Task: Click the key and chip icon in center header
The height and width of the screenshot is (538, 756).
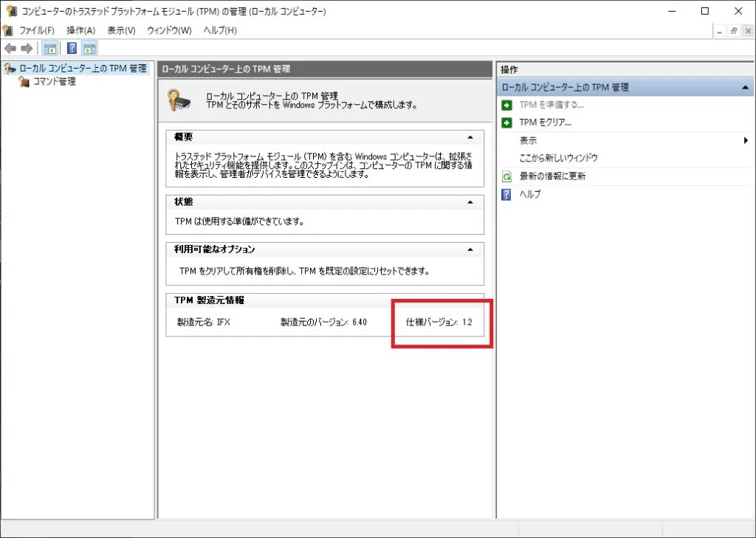Action: [x=179, y=100]
